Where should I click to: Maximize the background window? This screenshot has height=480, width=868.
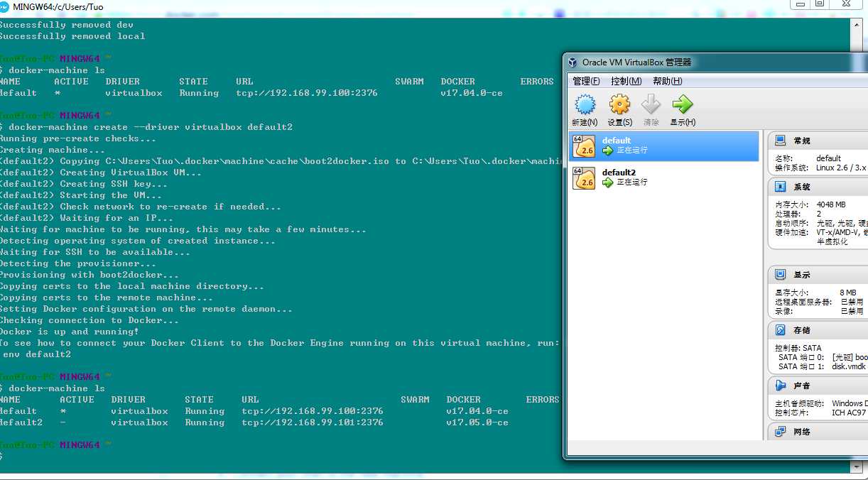click(x=819, y=4)
